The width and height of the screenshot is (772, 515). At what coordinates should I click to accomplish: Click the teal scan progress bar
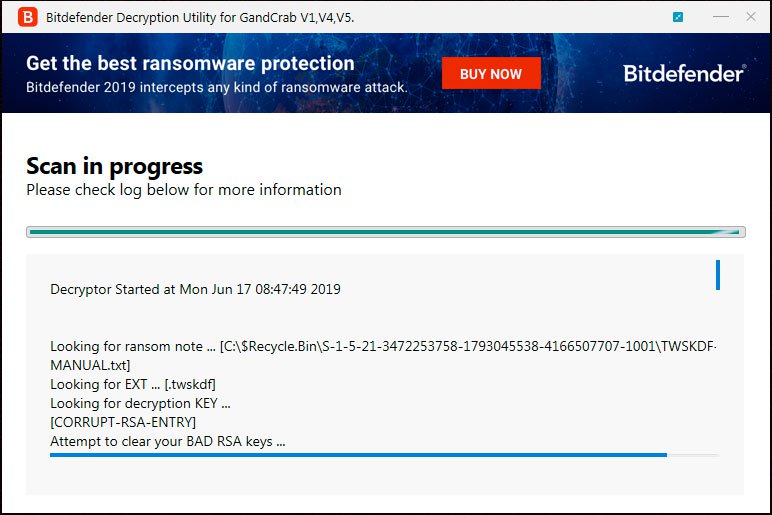tap(386, 232)
